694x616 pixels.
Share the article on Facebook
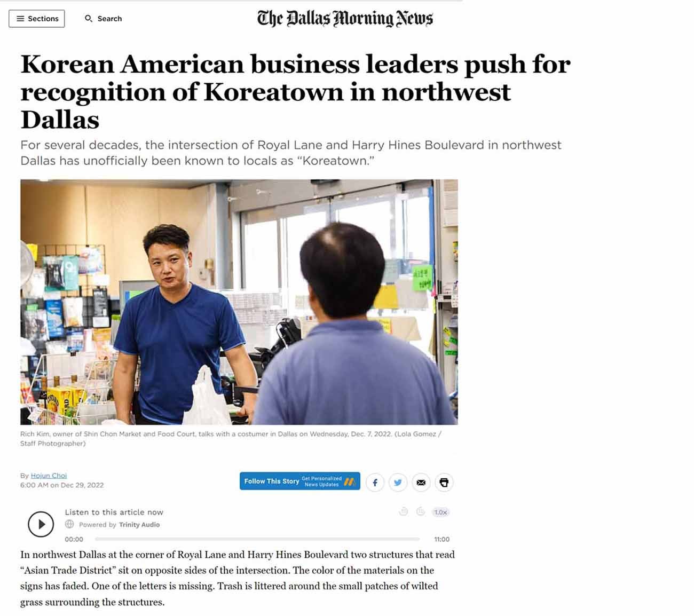(x=375, y=483)
